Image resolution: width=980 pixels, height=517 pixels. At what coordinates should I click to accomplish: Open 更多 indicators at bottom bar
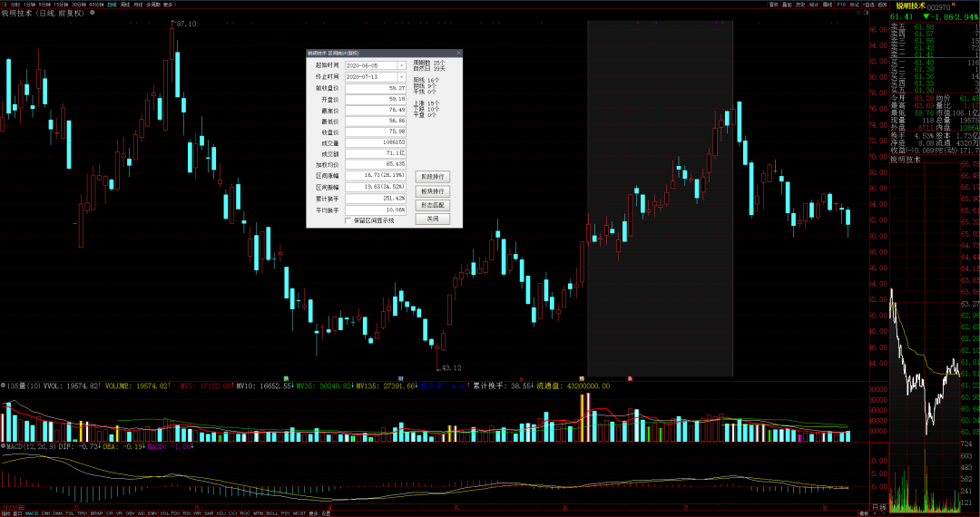click(314, 513)
